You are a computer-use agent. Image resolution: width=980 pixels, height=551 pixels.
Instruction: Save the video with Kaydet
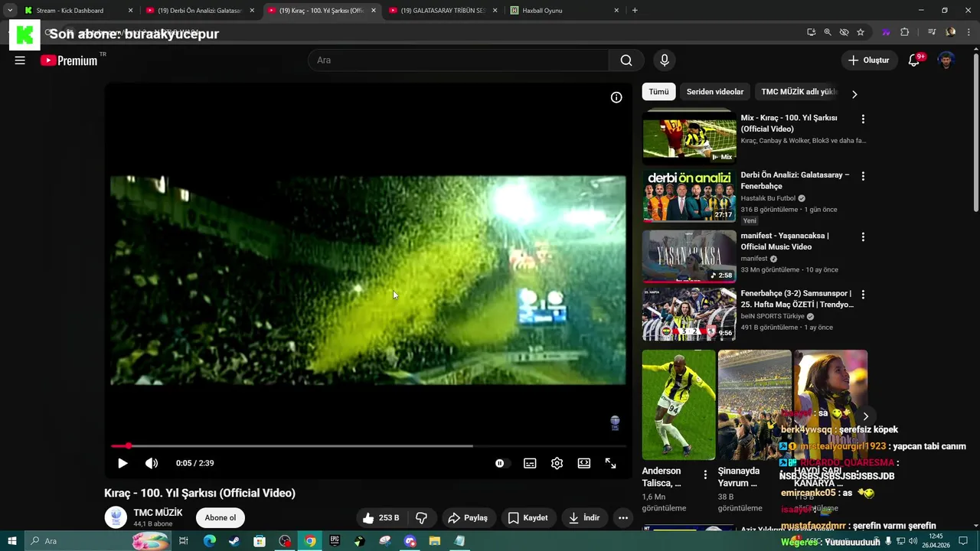(x=528, y=518)
